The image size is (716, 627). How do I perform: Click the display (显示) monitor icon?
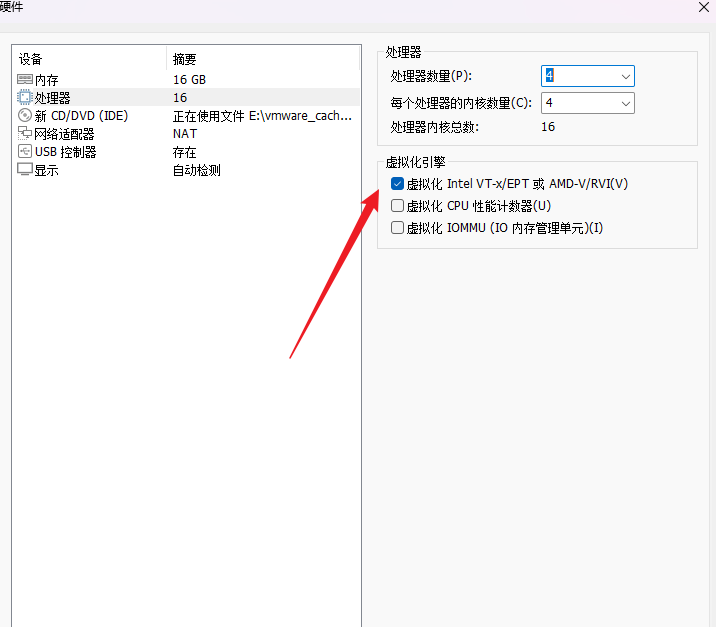pos(25,169)
